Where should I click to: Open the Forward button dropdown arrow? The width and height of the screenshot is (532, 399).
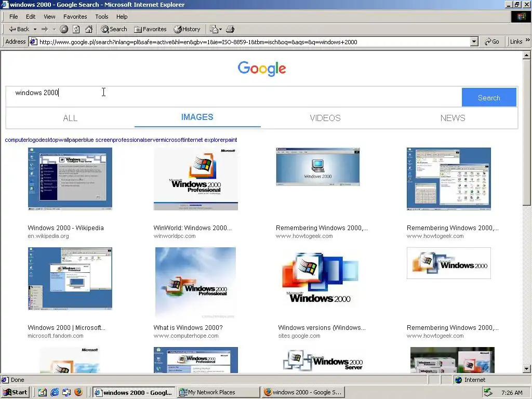pyautogui.click(x=54, y=29)
